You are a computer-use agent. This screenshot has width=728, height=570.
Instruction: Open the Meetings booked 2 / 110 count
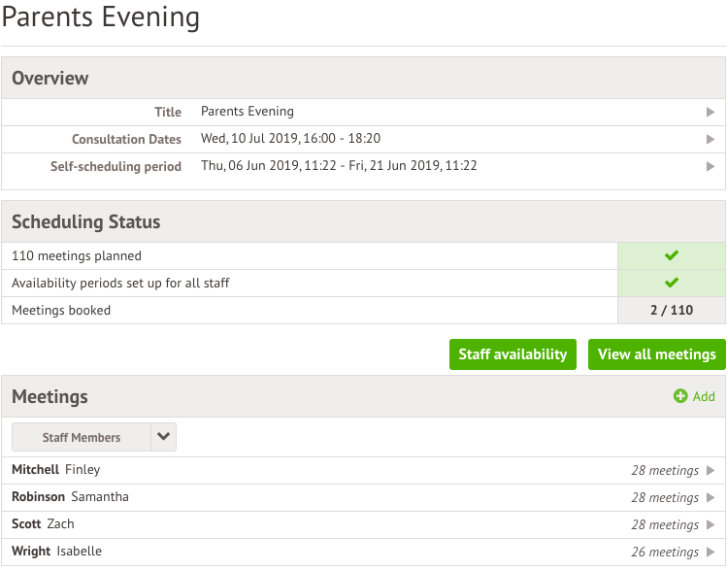pos(671,311)
